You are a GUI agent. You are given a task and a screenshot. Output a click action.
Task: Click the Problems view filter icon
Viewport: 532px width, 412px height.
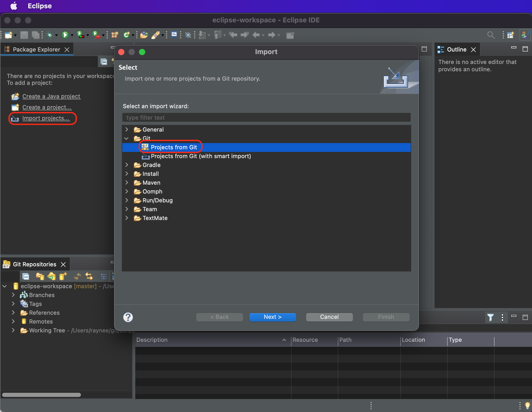click(490, 317)
